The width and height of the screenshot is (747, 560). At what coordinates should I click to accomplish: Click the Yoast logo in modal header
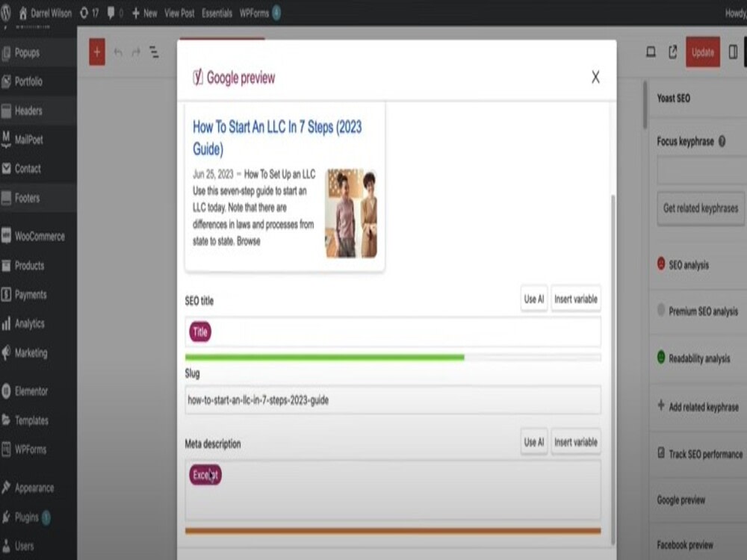click(198, 77)
